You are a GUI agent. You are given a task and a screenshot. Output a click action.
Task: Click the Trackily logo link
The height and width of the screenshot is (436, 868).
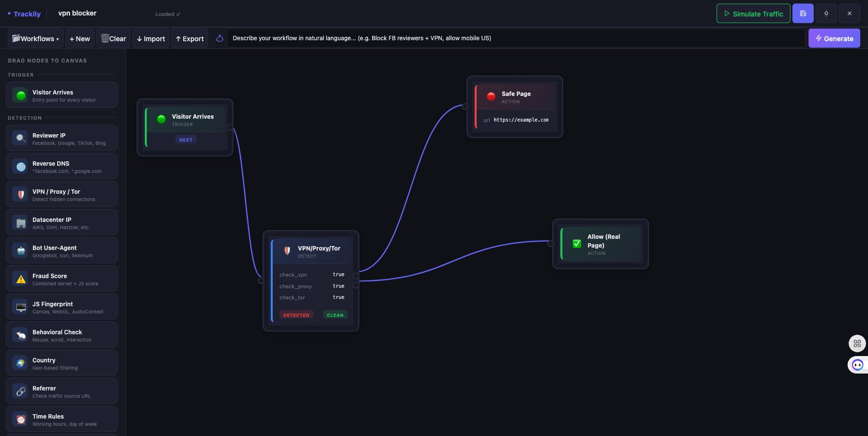[x=24, y=14]
